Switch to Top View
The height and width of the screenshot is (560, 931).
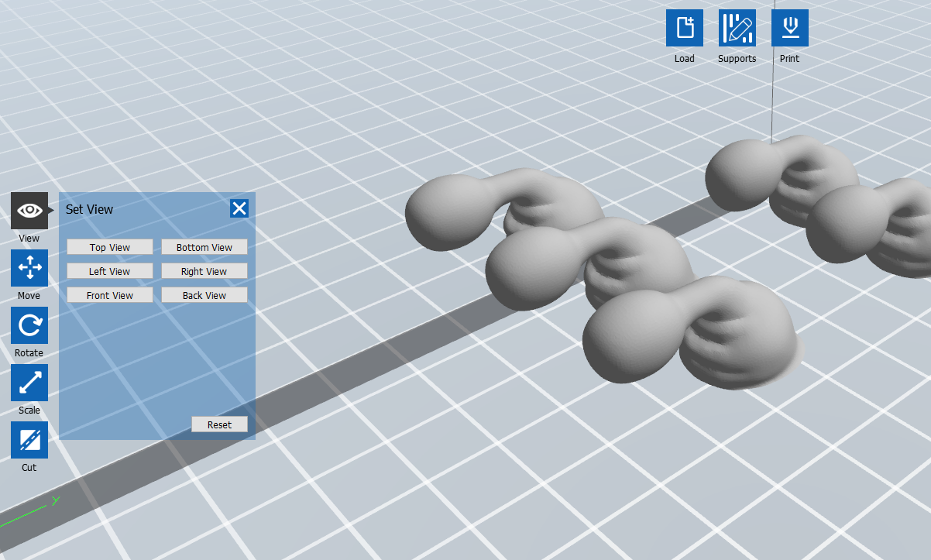click(110, 247)
